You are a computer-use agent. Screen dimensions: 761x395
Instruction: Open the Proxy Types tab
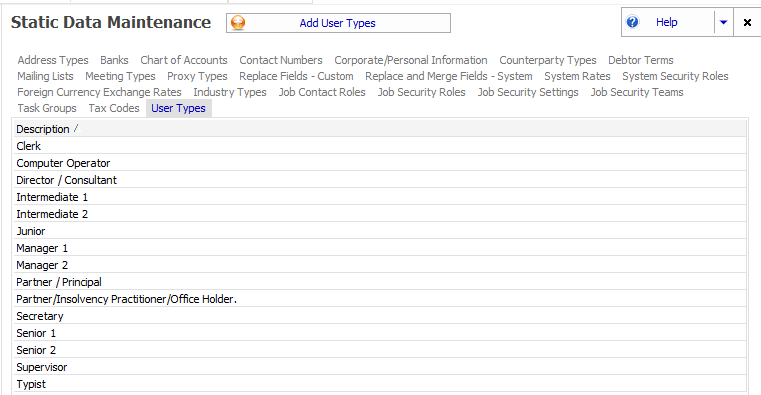coord(198,76)
